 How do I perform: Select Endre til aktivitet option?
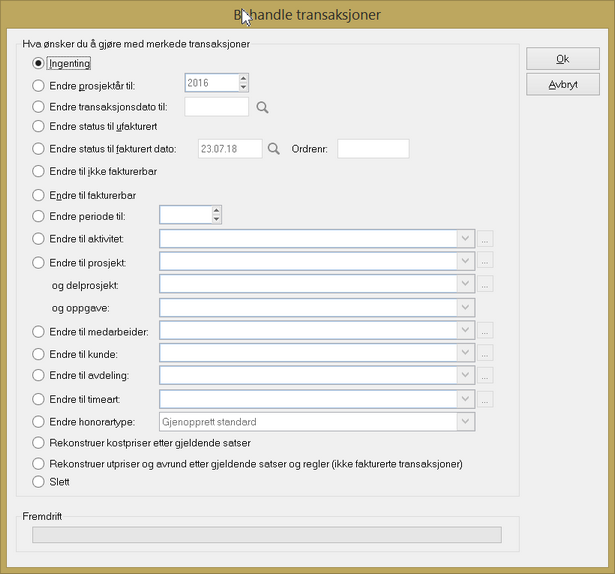pyautogui.click(x=38, y=239)
